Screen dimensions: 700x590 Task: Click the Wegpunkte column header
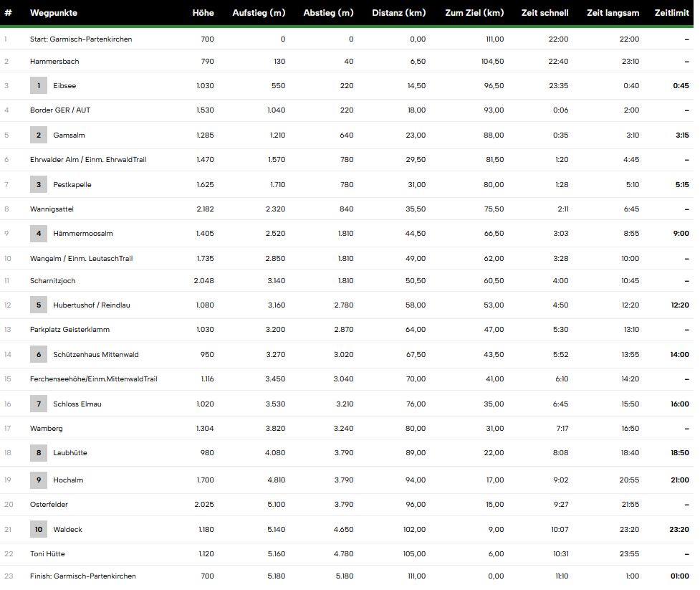coord(54,13)
